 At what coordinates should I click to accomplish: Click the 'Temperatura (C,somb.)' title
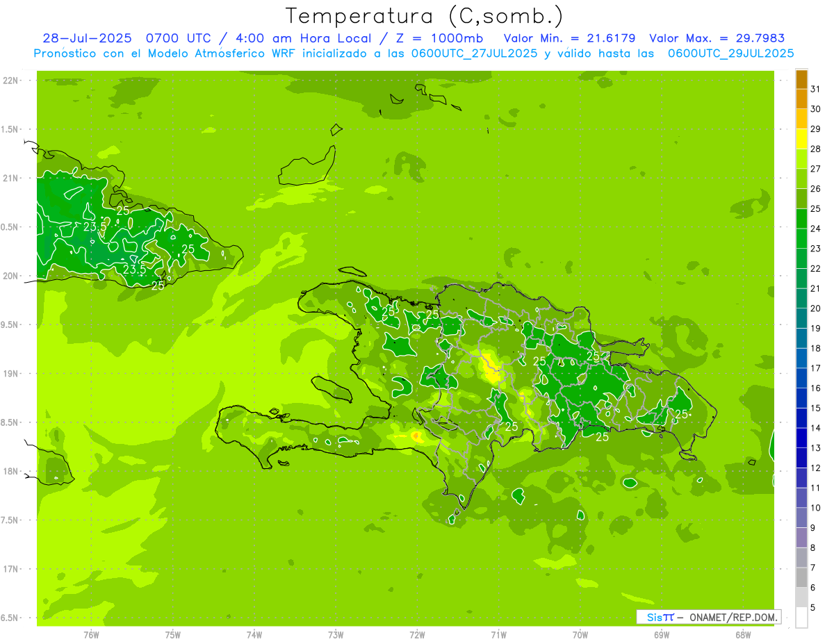pyautogui.click(x=425, y=16)
